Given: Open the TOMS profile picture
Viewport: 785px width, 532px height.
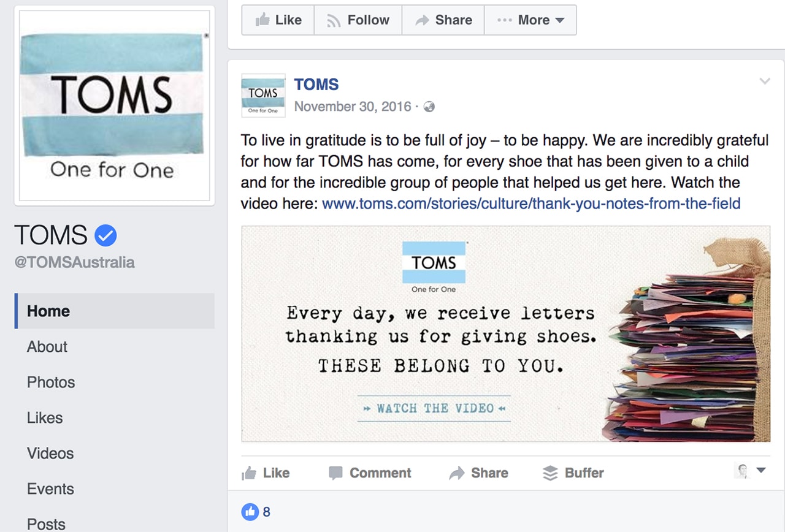Looking at the screenshot, I should [x=114, y=105].
